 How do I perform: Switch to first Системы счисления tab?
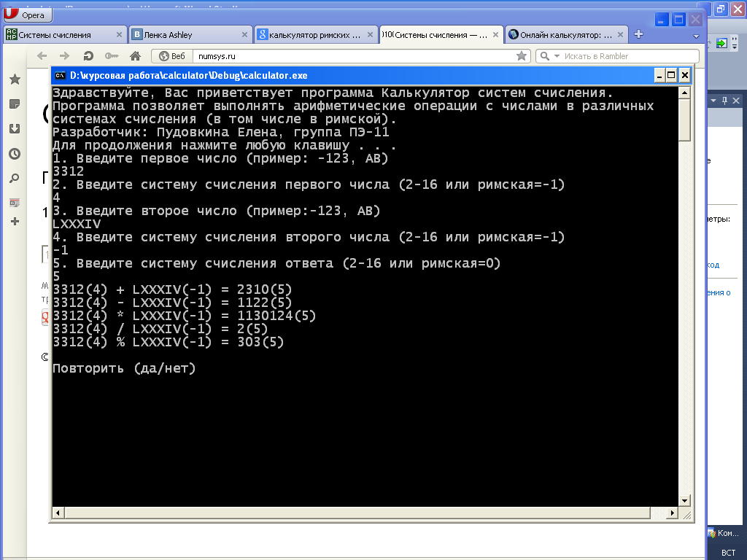tap(64, 35)
